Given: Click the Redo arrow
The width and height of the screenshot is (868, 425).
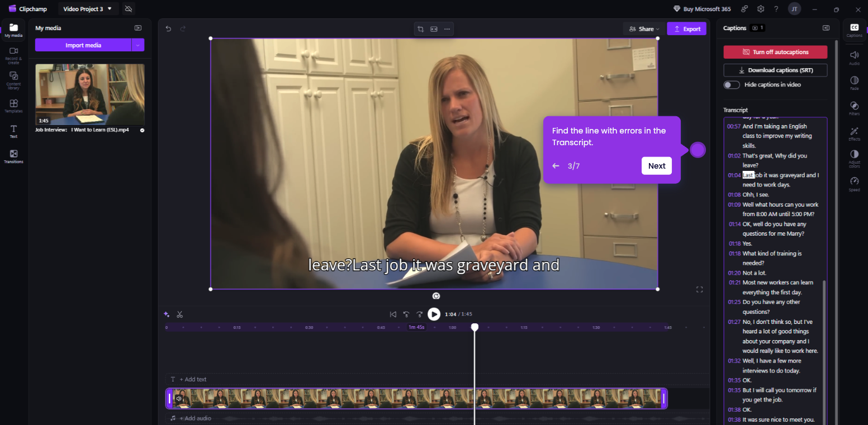Looking at the screenshot, I should [183, 28].
